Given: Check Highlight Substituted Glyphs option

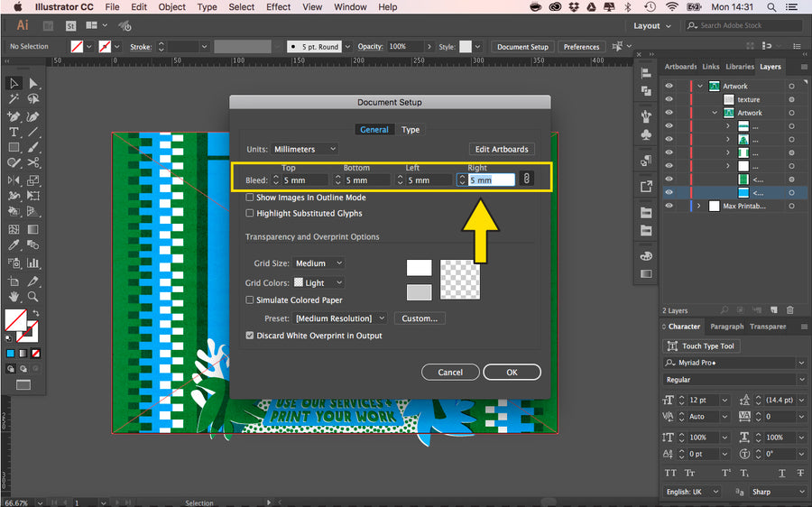Looking at the screenshot, I should (250, 214).
